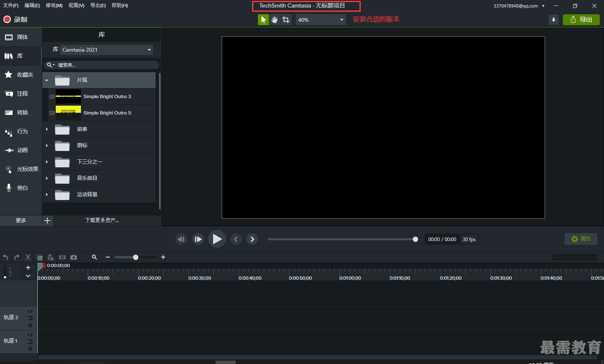Image resolution: width=604 pixels, height=364 pixels.
Task: Click the timeline zoom in plus
Action: pos(163,257)
